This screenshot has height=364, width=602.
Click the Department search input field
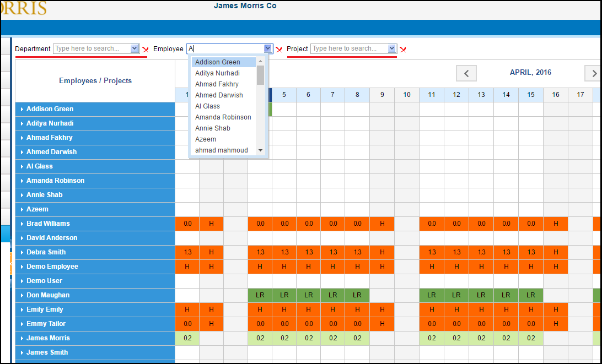tap(92, 48)
